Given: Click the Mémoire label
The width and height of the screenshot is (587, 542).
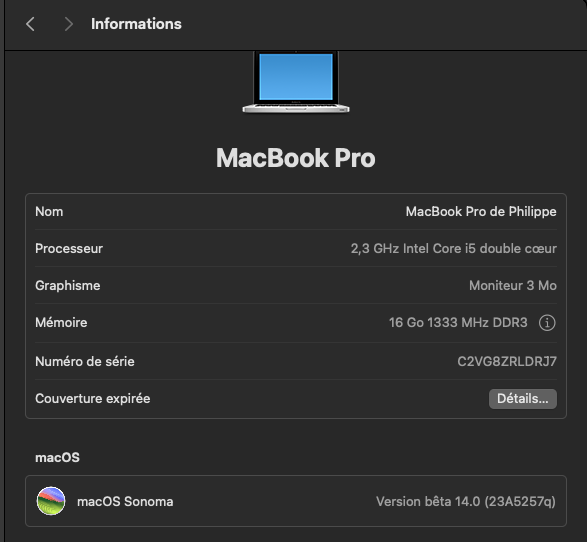Looking at the screenshot, I should (x=61, y=323).
